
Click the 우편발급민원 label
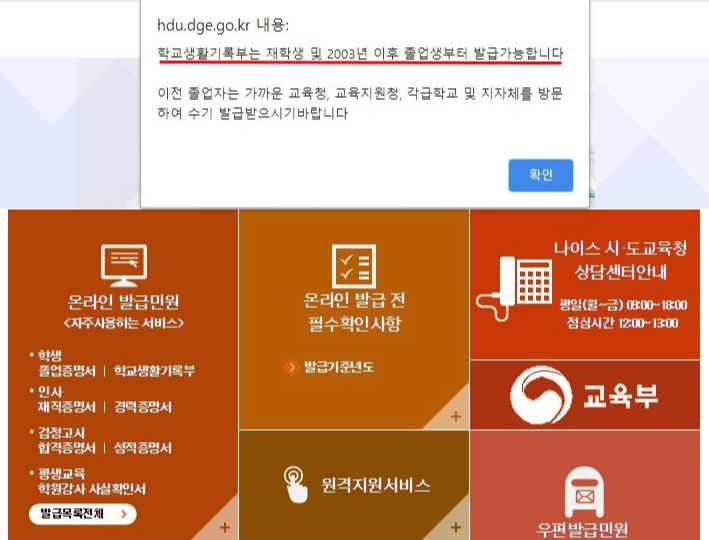582,530
